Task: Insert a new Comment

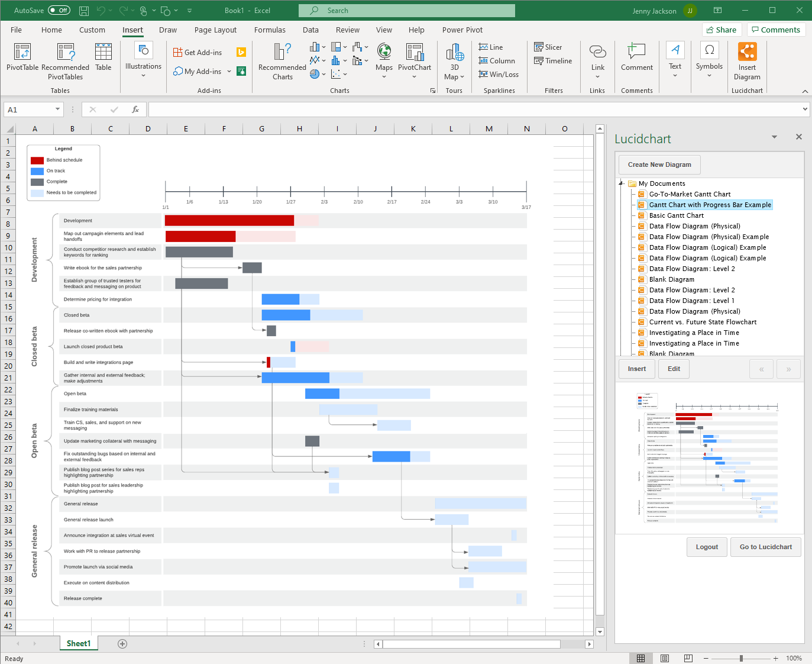Action: pyautogui.click(x=636, y=59)
